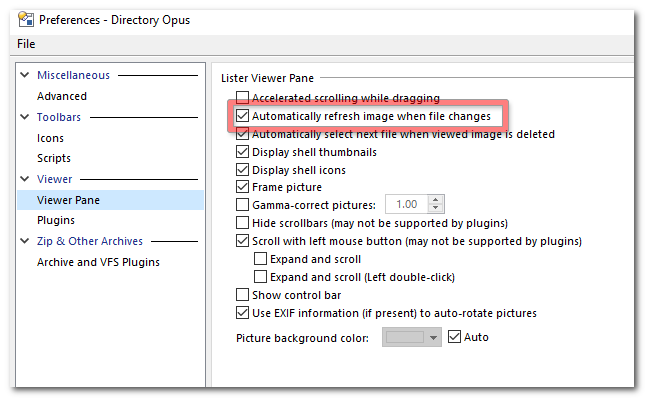Click the Lister Viewer Pane group label
The width and height of the screenshot is (645, 398).
tap(267, 78)
